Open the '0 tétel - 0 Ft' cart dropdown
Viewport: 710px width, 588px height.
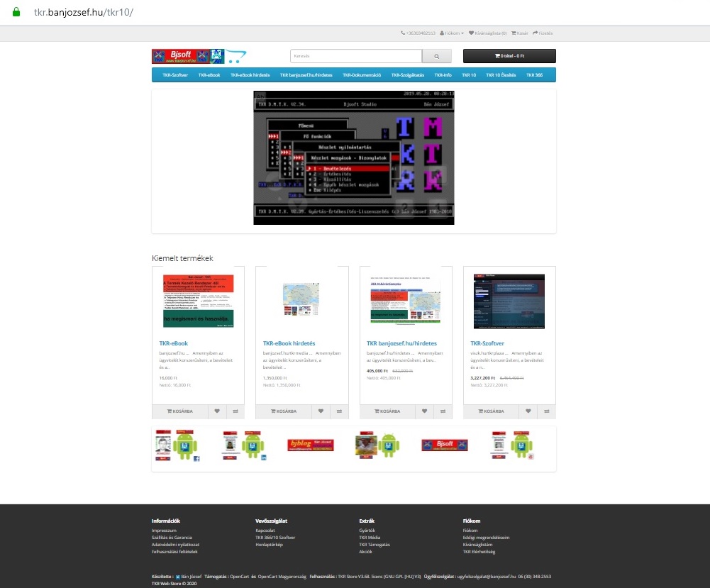[509, 56]
